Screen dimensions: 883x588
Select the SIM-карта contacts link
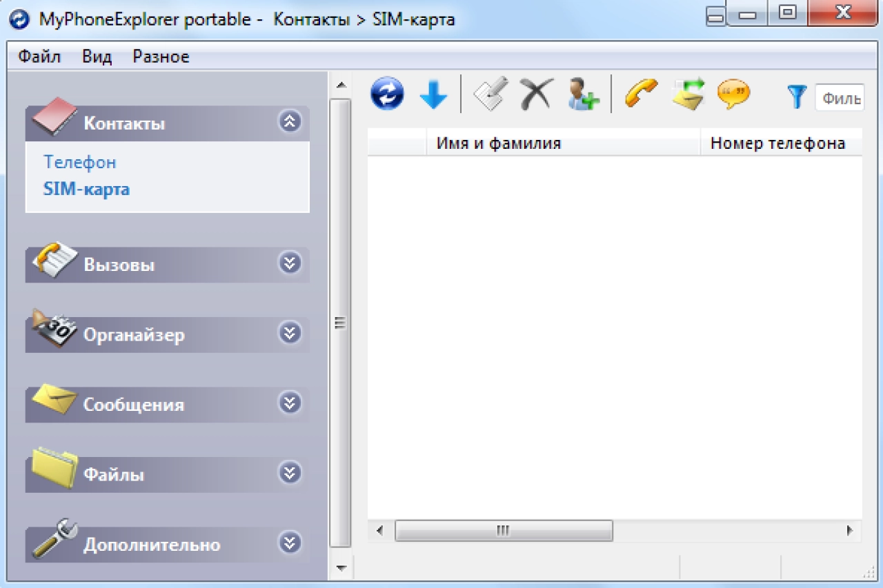86,189
